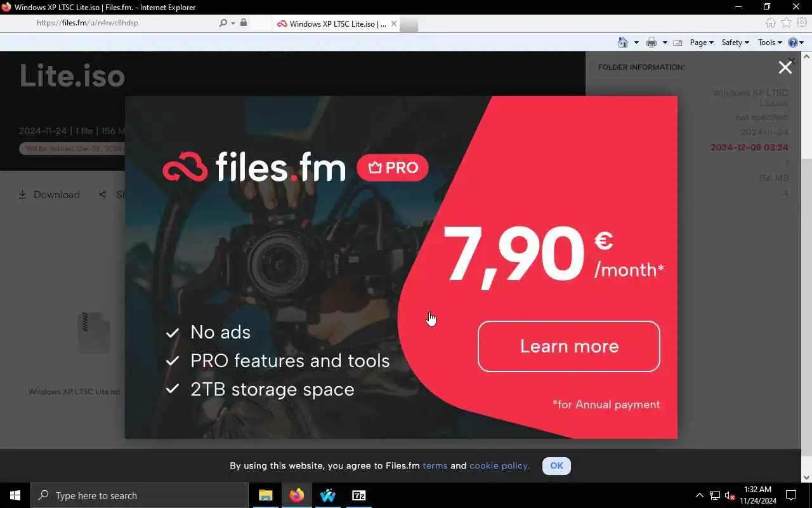The height and width of the screenshot is (508, 812).
Task: Close the Windows XP LTSC Lite.iso tab
Action: tap(393, 23)
